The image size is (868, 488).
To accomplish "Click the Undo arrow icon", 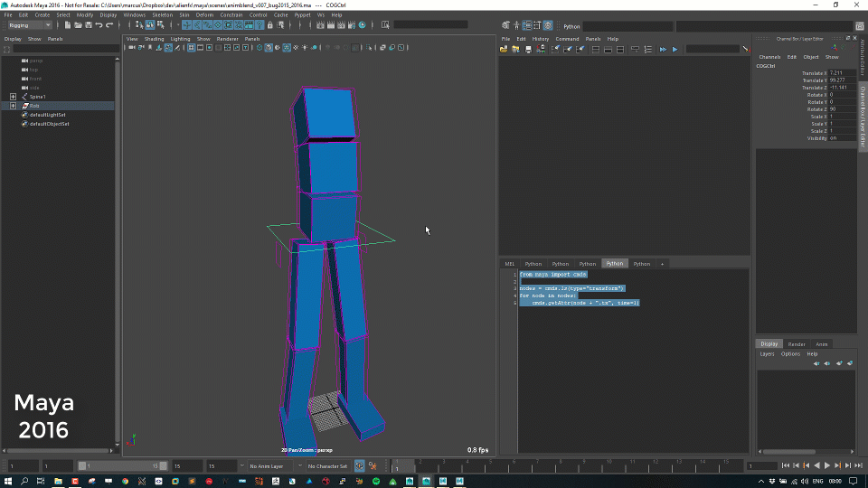I will [x=99, y=25].
